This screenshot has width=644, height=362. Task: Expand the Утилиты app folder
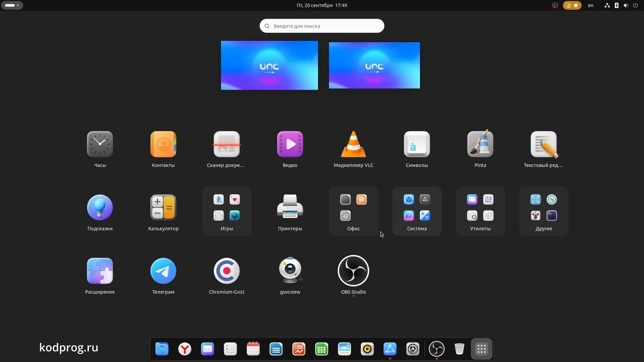[x=480, y=211]
